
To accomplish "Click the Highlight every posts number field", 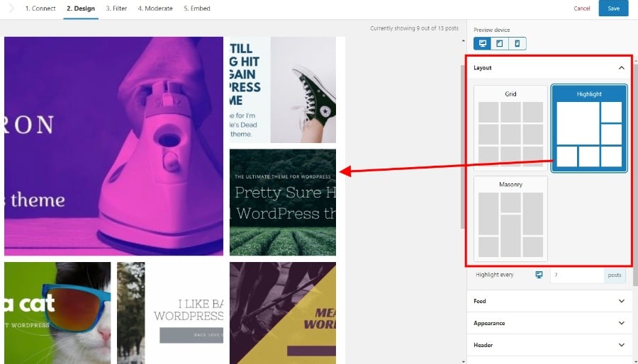I will 577,275.
